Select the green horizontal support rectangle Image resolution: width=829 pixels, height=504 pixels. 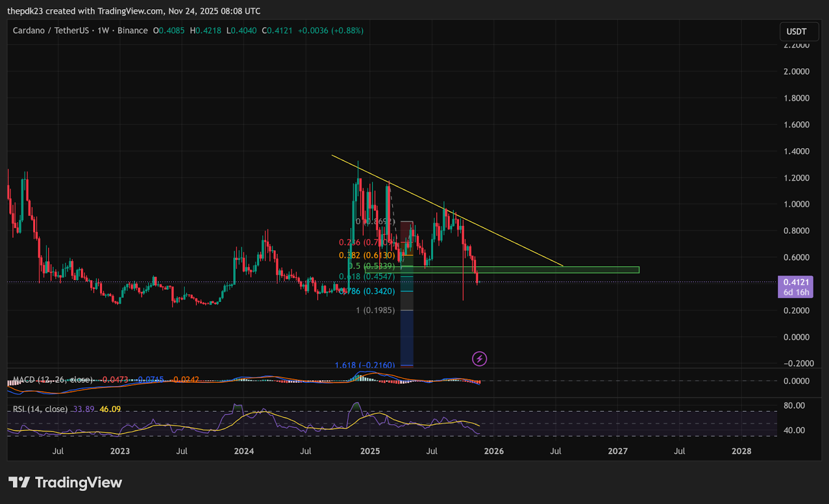570,270
